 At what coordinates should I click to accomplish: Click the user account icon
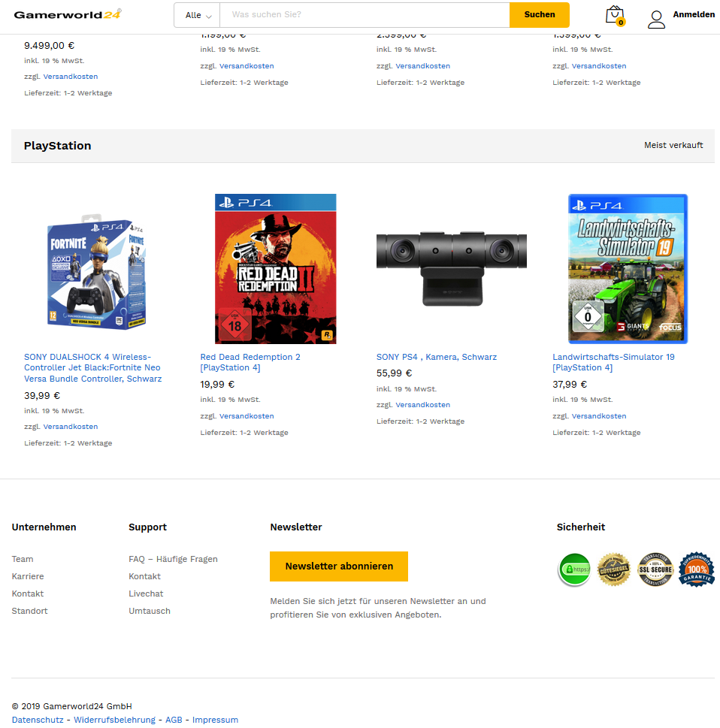point(656,20)
